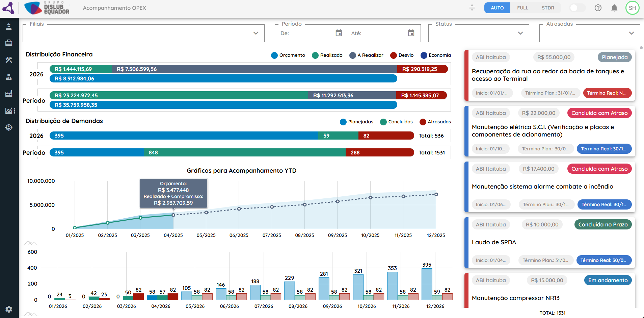Click the red Término Real chip on the Planejada card
This screenshot has width=644, height=318.
point(607,93)
